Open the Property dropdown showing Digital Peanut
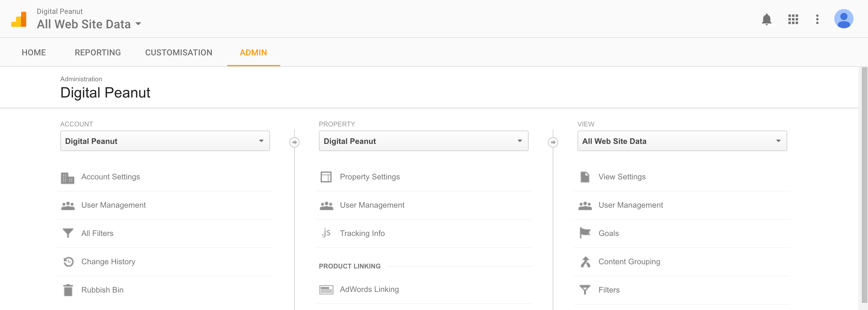Image resolution: width=868 pixels, height=310 pixels. [x=423, y=141]
